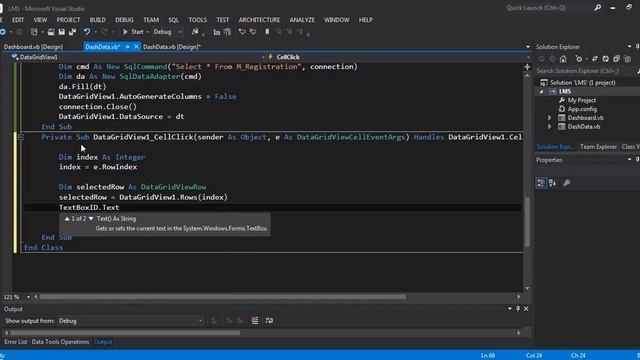The height and width of the screenshot is (360, 640).
Task: Open the VIEW menu
Action: pyautogui.click(x=40, y=20)
